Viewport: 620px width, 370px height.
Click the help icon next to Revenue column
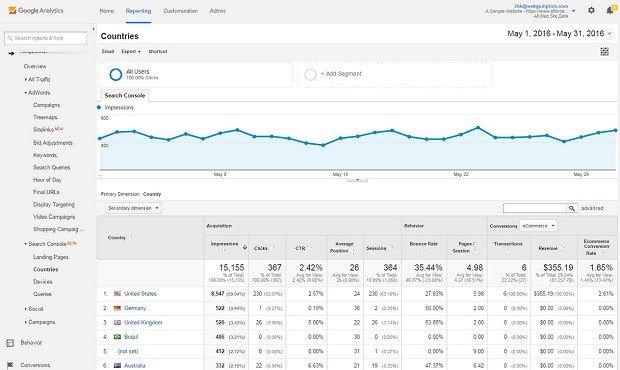563,248
